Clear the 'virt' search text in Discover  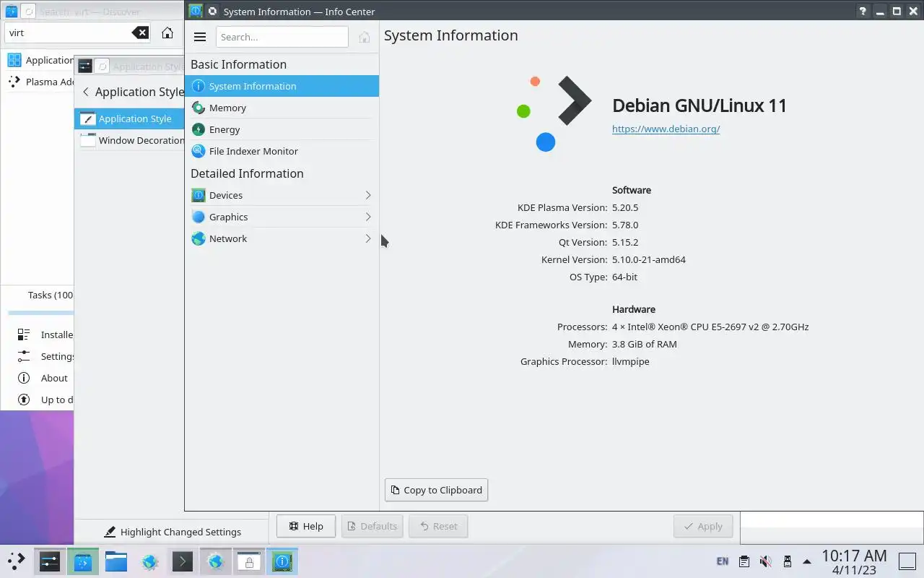pyautogui.click(x=140, y=33)
